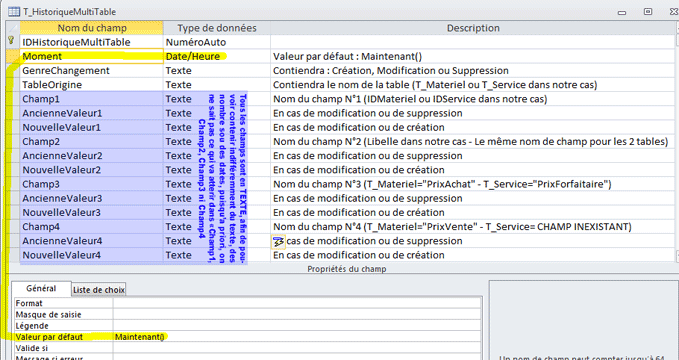This screenshot has height=360, width=679.
Task: Select the Champ3 field name
Action: point(92,184)
